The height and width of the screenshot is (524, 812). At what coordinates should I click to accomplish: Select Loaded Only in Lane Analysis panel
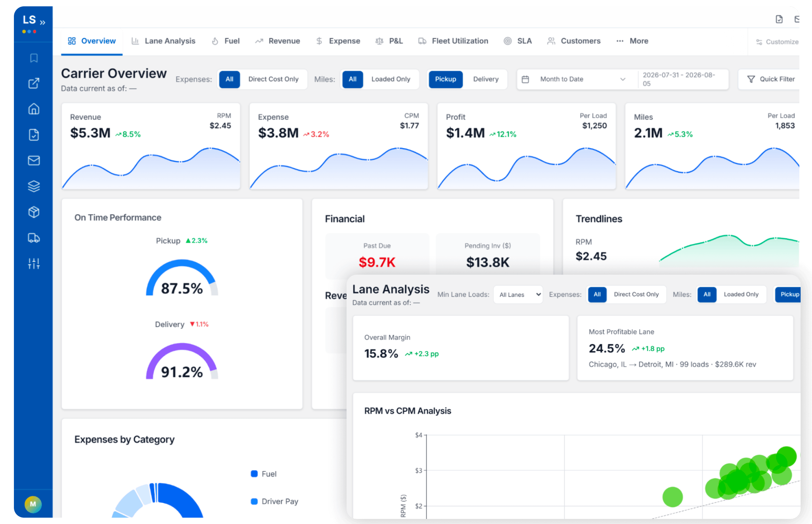[x=741, y=294]
